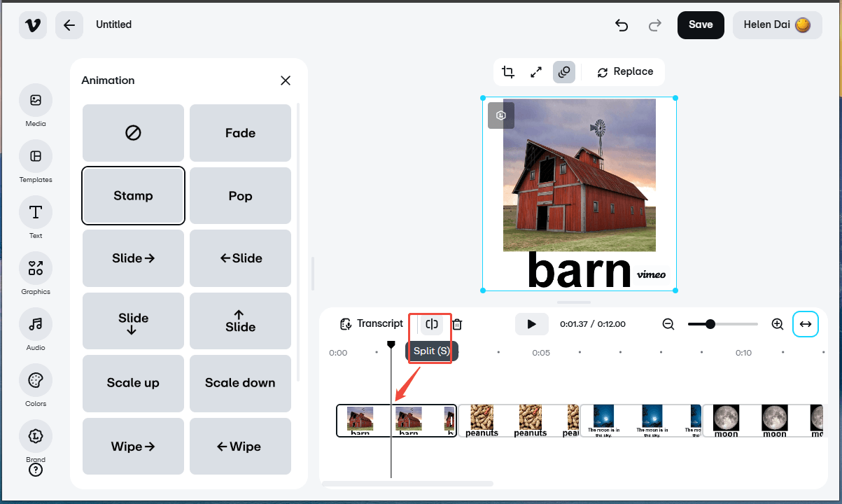The height and width of the screenshot is (504, 842).
Task: Toggle the animation icon in canvas toolbar
Action: [564, 72]
